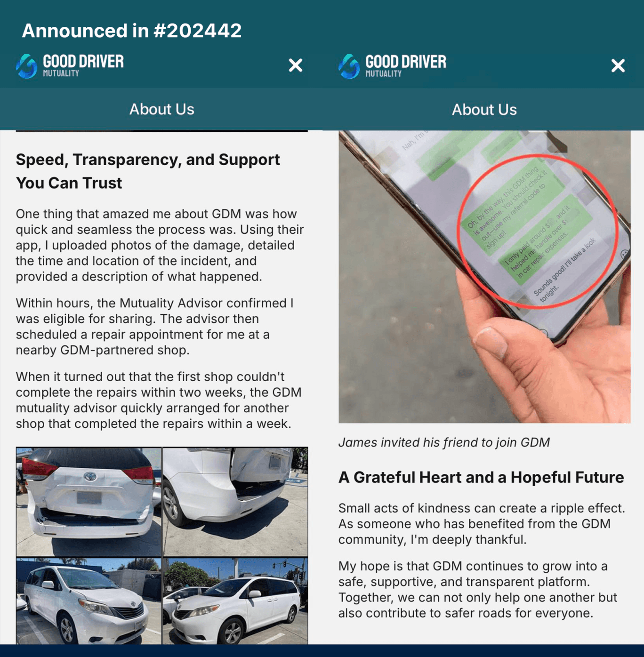Click the 'GOOD DRIVER' brand text on the left
The image size is (644, 657).
83,61
